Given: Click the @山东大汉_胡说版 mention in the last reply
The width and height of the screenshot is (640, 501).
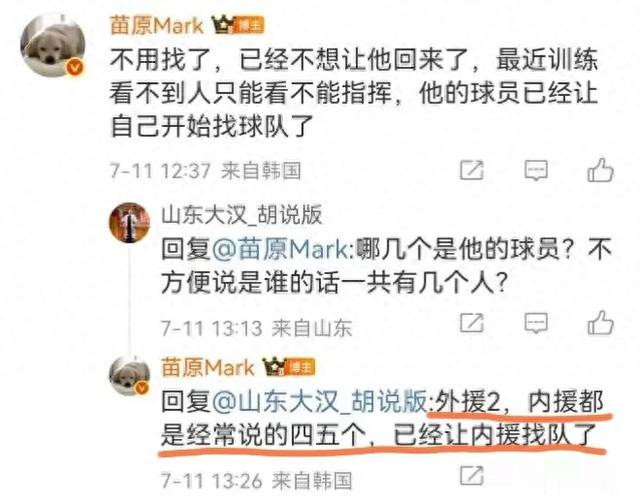Looking at the screenshot, I should pos(319,401).
